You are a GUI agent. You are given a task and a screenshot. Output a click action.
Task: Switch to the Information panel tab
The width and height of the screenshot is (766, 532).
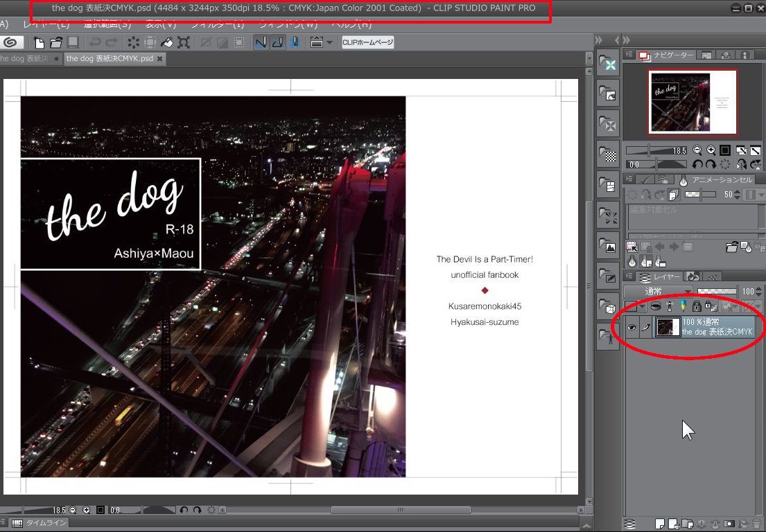click(745, 55)
